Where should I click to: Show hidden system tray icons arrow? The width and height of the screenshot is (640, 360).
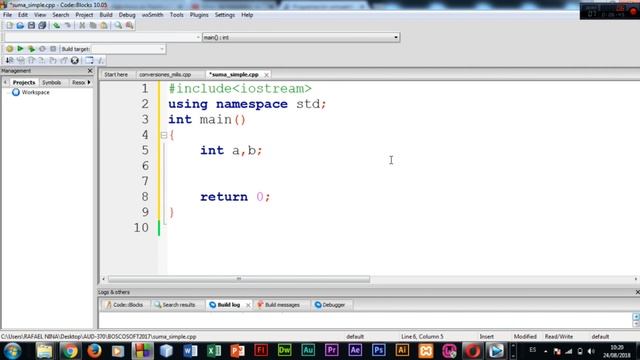pos(546,351)
